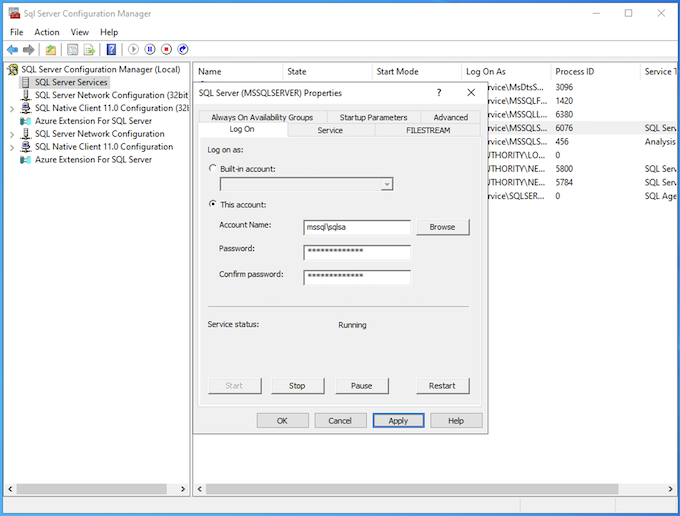Viewport: 680px width, 516px height.
Task: Click the first Azure Extension For SQL Server icon
Action: tap(26, 121)
